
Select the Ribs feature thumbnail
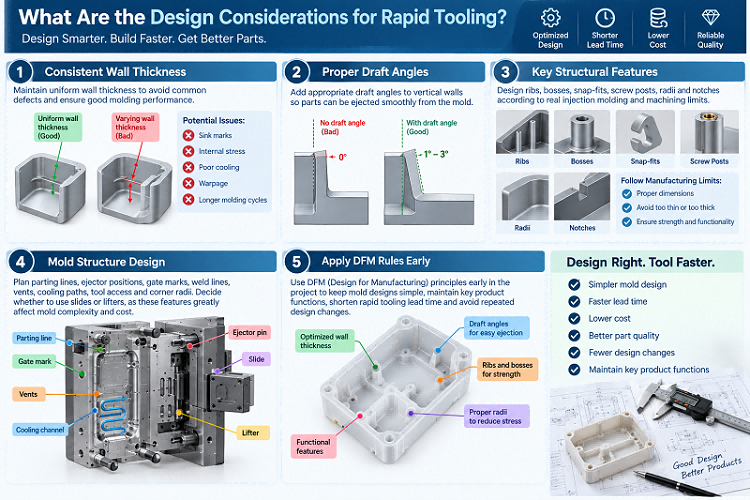pyautogui.click(x=522, y=138)
